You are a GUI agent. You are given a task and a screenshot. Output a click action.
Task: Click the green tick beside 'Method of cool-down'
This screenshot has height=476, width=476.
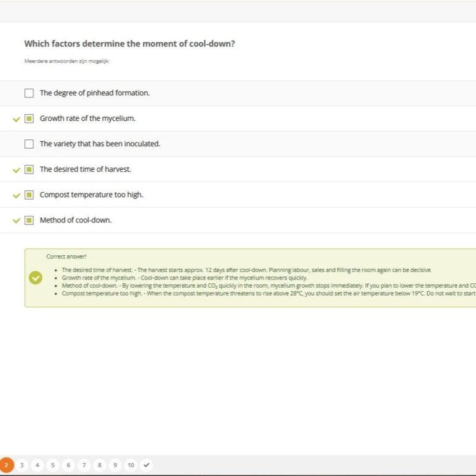pyautogui.click(x=17, y=221)
